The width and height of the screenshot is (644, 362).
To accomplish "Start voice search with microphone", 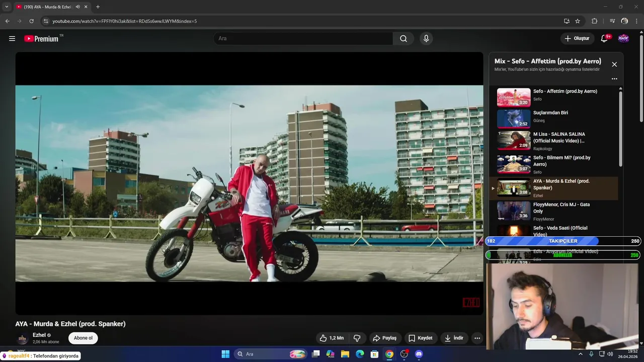I will pyautogui.click(x=426, y=39).
